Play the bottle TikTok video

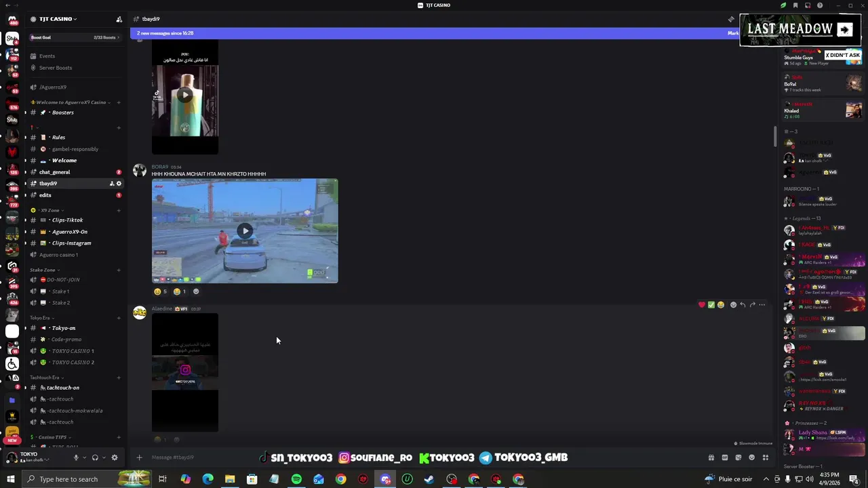point(184,95)
